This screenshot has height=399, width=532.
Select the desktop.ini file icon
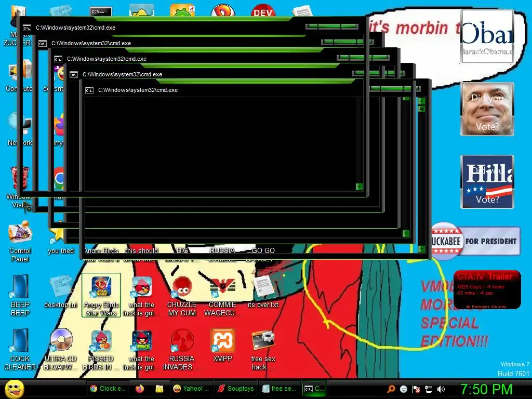click(x=61, y=292)
